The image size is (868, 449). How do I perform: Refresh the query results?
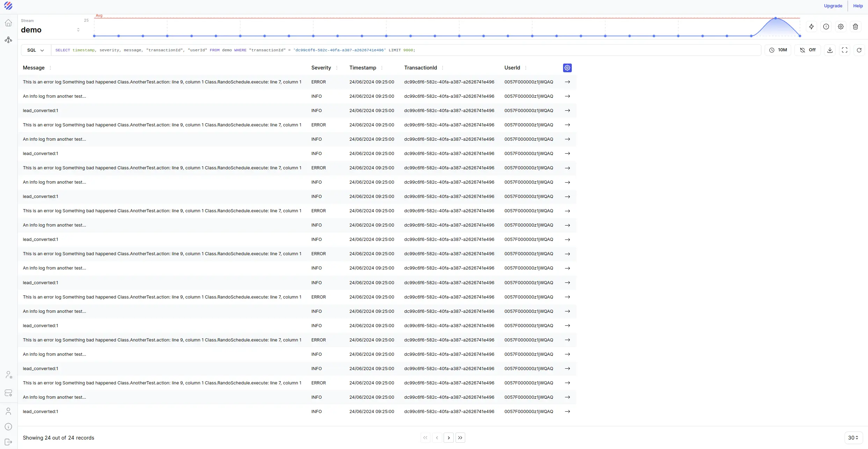pos(859,50)
